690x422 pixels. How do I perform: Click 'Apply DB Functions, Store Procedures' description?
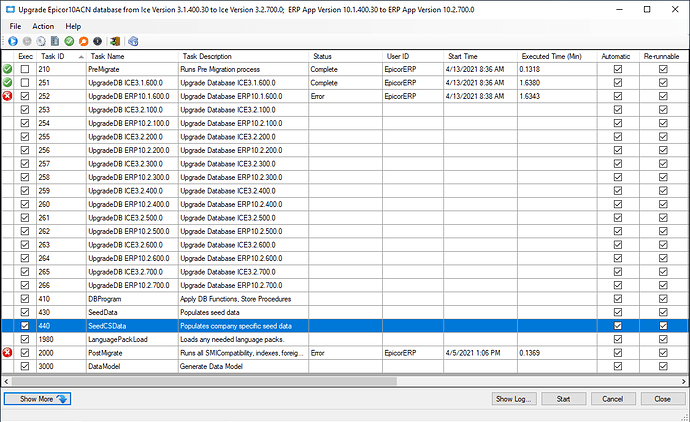(243, 299)
